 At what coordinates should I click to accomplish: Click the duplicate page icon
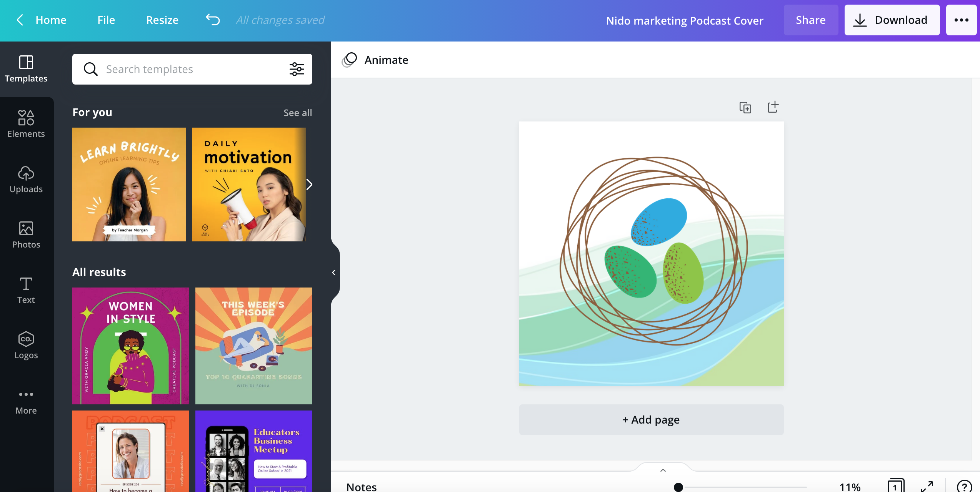pos(745,107)
